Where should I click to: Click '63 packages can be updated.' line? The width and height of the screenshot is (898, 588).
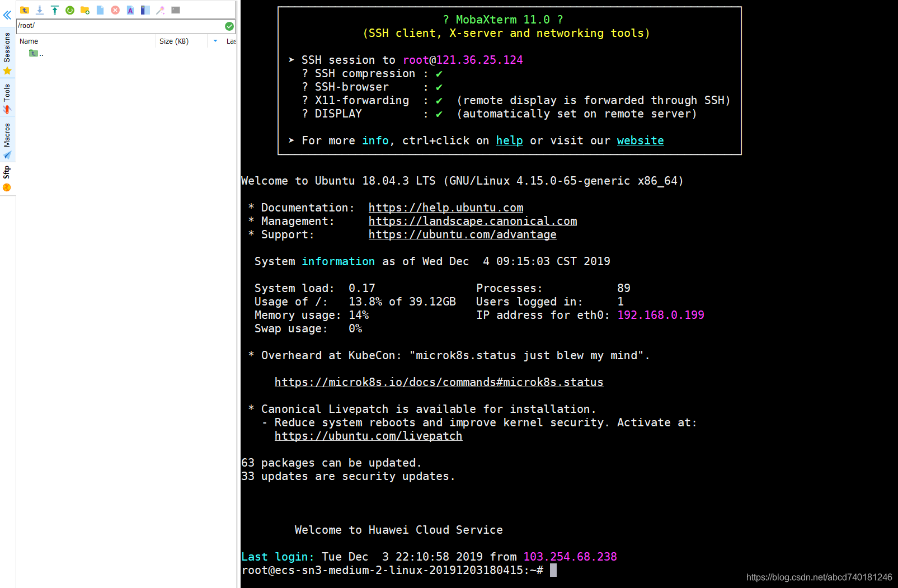click(x=331, y=463)
